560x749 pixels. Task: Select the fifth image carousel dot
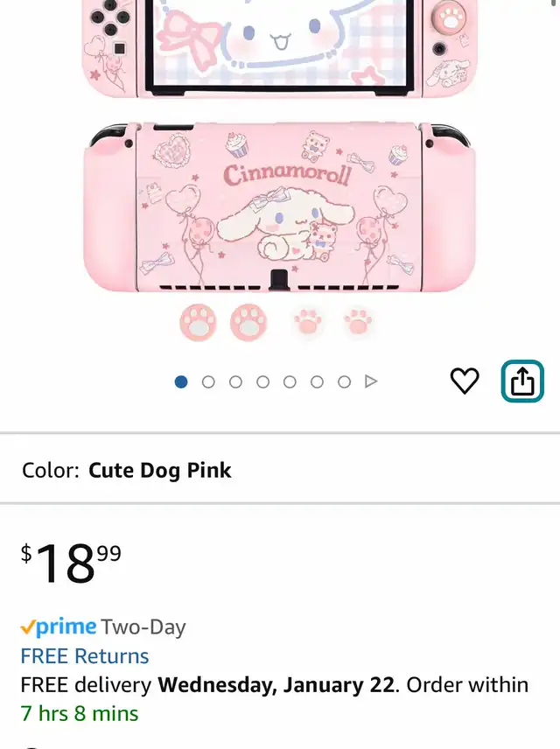290,382
